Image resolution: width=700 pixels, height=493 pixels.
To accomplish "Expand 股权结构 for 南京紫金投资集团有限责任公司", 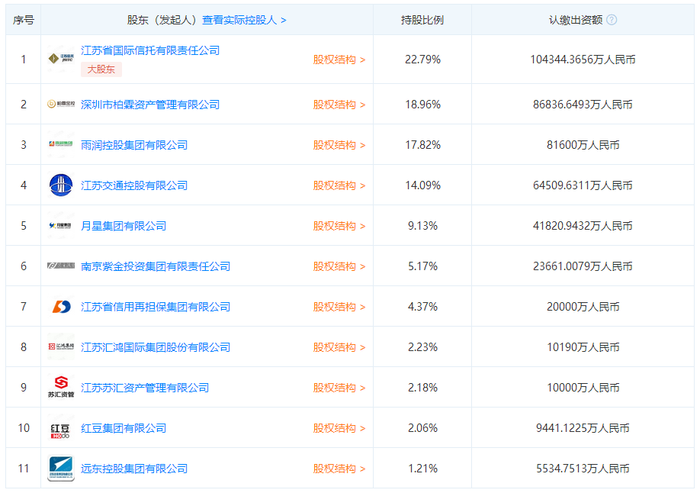I will 339,266.
